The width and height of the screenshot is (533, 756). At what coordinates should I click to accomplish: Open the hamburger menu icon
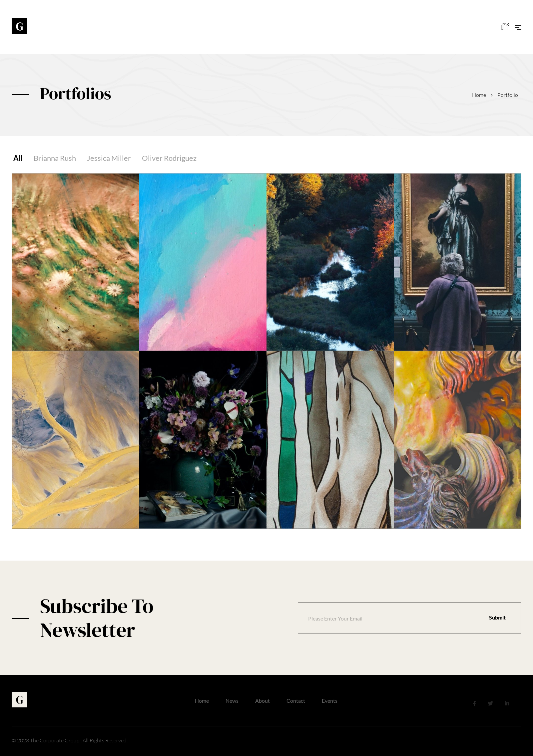pyautogui.click(x=518, y=27)
